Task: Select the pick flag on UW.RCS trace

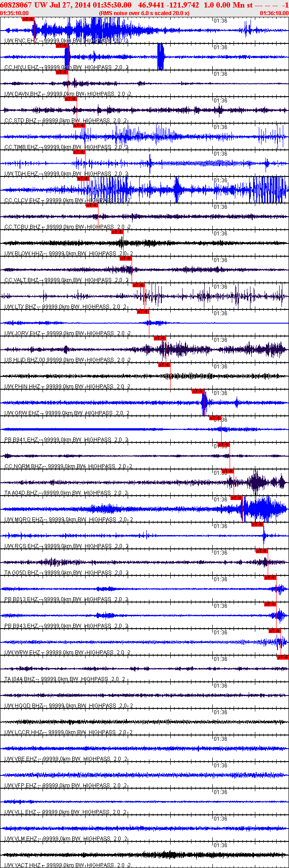Action: [258, 524]
